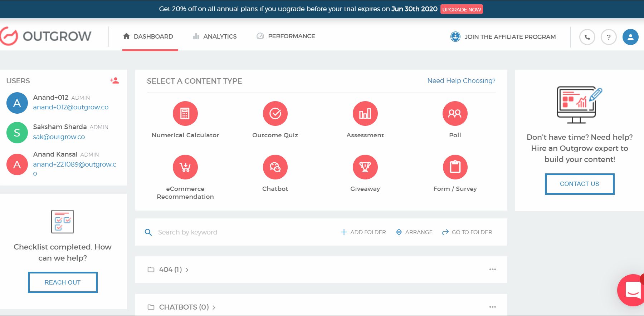Click the Upgrade Now button

[462, 9]
